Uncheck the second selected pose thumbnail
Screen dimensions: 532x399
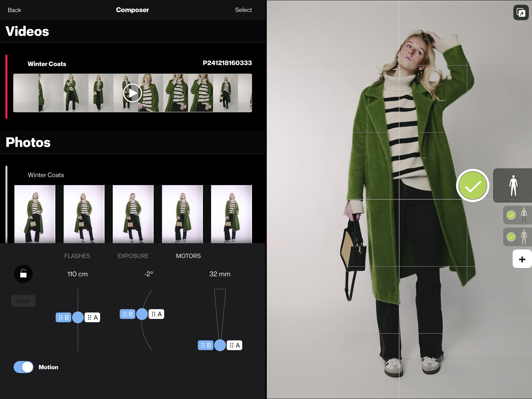511,237
